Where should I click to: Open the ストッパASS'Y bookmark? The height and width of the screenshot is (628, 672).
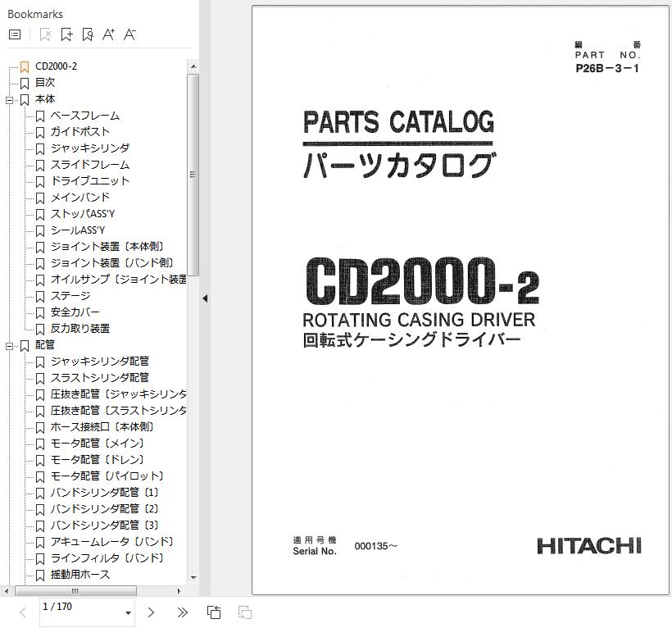83,213
